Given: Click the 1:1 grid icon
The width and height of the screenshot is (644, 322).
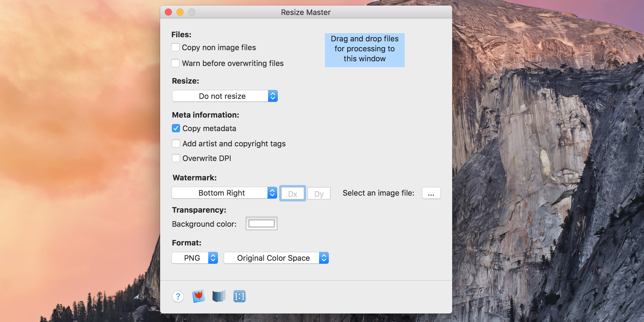Looking at the screenshot, I should point(239,296).
